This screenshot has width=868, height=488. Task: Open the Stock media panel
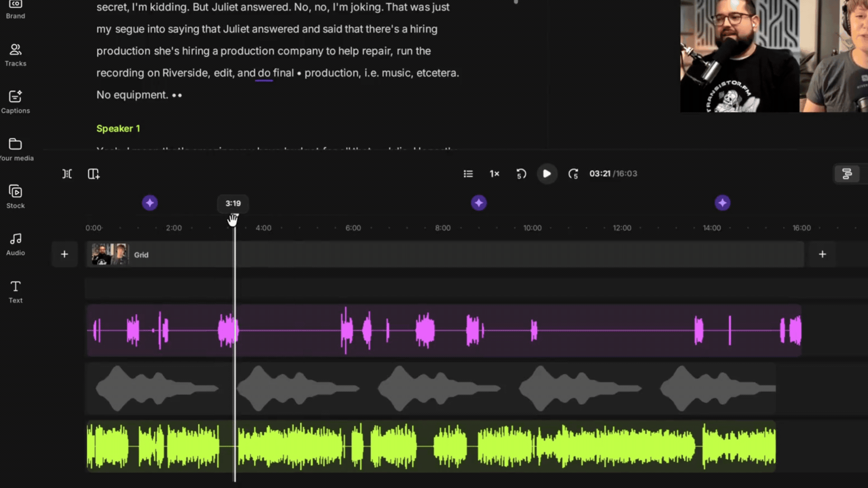[x=15, y=197]
